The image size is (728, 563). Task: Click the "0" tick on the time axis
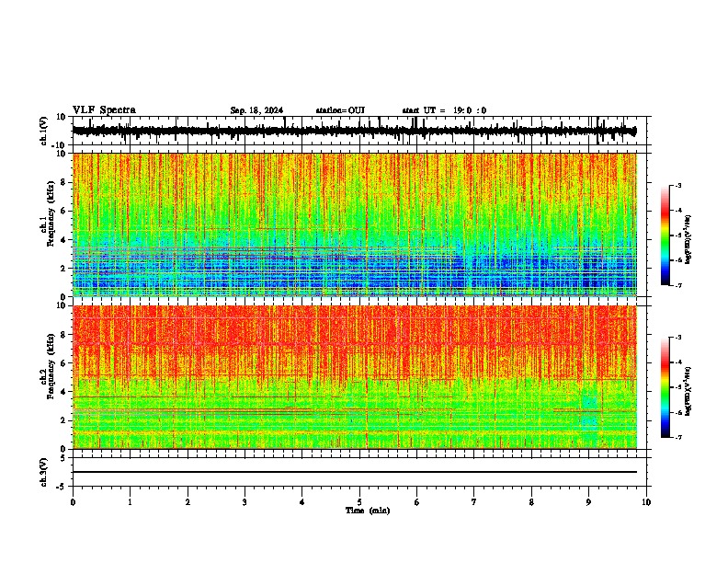pyautogui.click(x=73, y=502)
